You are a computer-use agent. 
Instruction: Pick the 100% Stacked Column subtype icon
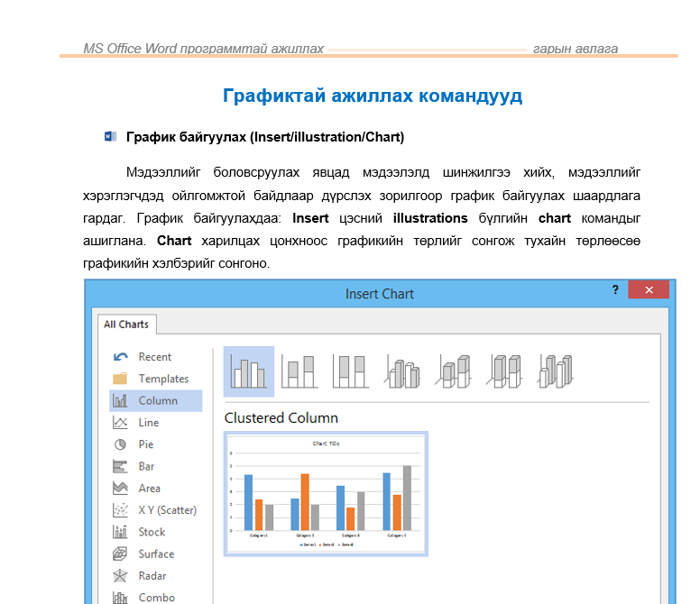(x=350, y=371)
